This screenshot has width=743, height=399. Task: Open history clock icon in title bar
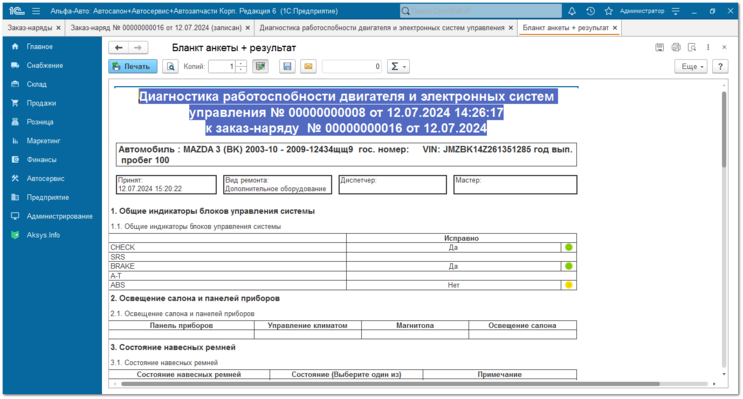pos(590,11)
